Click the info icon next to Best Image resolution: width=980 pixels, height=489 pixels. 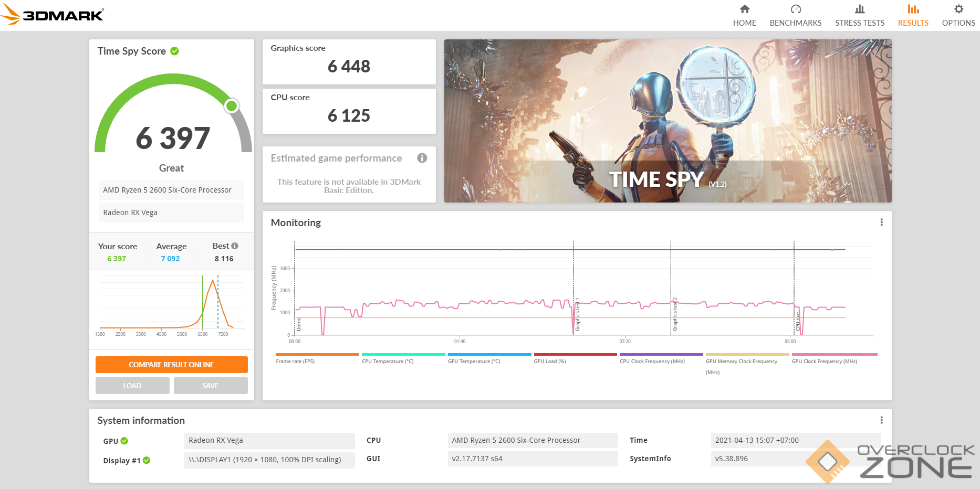pyautogui.click(x=235, y=246)
